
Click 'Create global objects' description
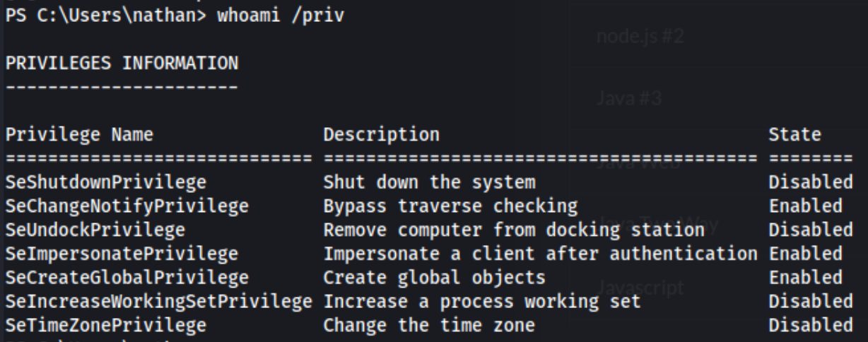434,278
